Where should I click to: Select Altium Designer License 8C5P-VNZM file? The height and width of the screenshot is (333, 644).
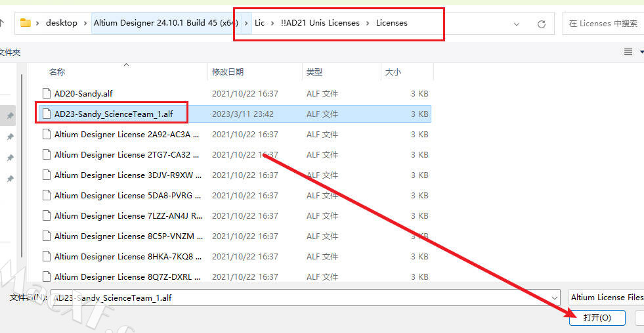point(234,236)
